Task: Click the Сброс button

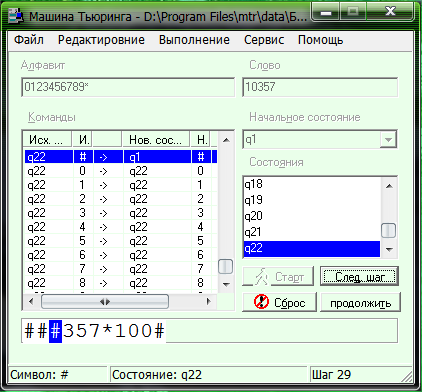Action: (279, 302)
